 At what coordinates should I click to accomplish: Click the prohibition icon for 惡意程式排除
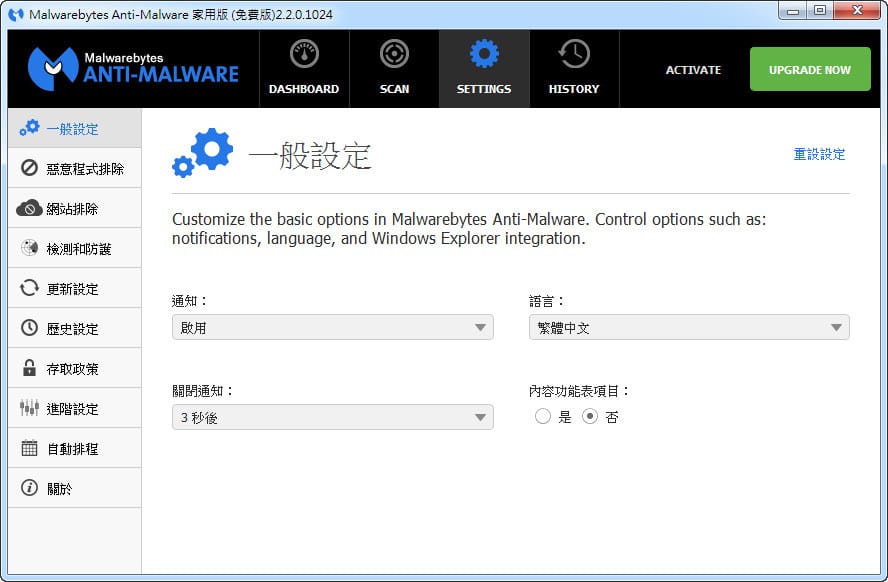click(x=29, y=168)
